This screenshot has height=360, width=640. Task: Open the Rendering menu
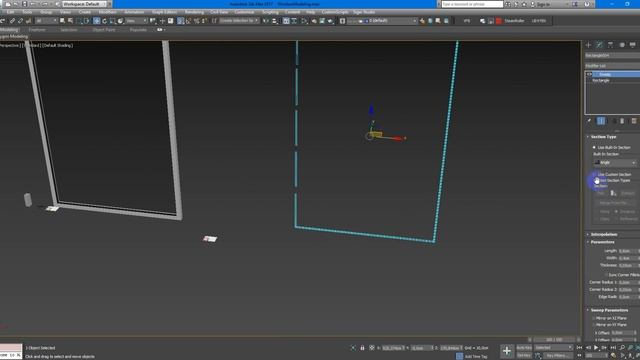(194, 12)
